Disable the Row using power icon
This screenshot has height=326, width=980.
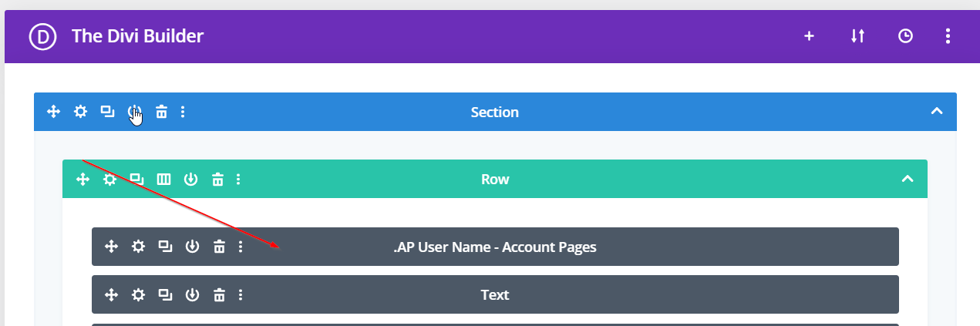pos(190,180)
